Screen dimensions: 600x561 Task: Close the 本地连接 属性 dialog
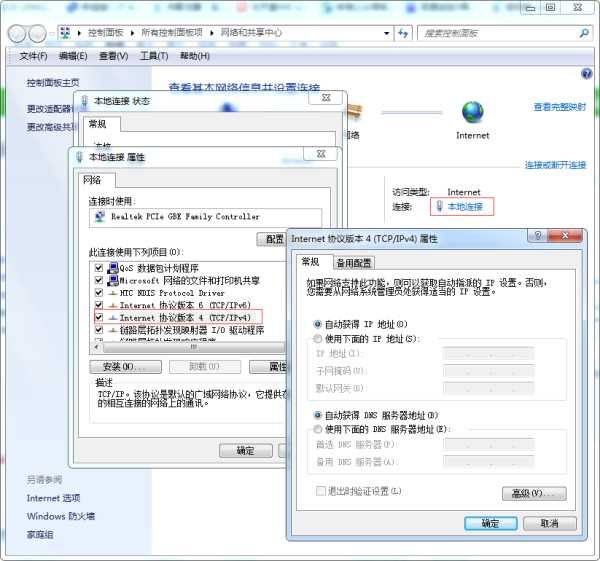pyautogui.click(x=321, y=154)
